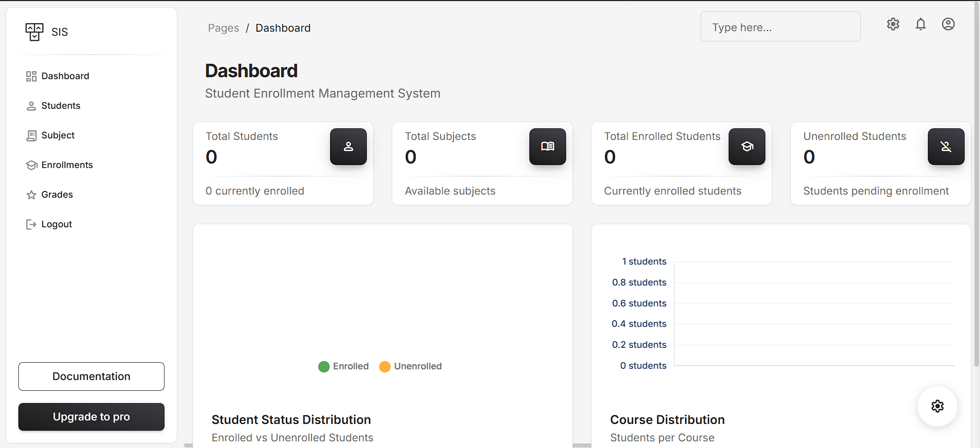This screenshot has height=448, width=980.
Task: Open the Subject menu item
Action: pyautogui.click(x=92, y=135)
